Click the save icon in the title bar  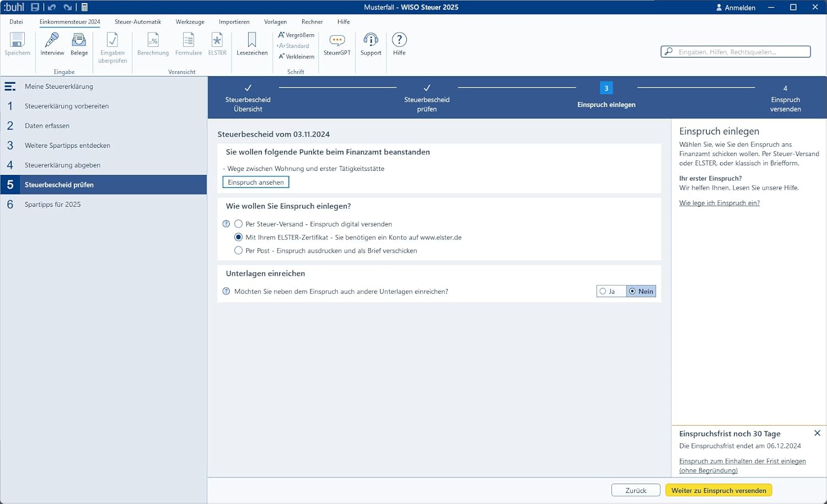coord(35,7)
